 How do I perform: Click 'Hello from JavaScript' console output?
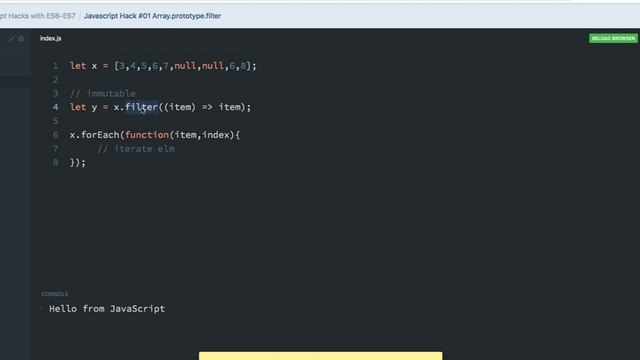pos(107,309)
